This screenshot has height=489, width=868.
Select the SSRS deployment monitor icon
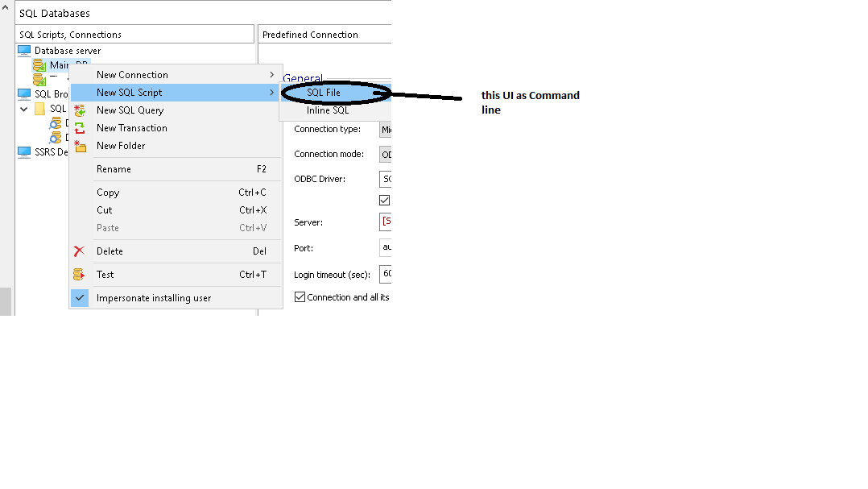point(24,152)
